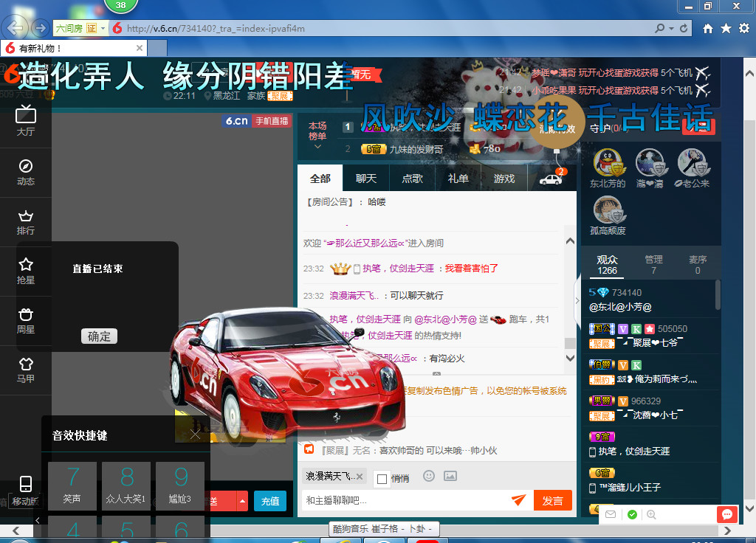Click the browser forward arrow button
Screen dimensions: 756x543
click(x=41, y=28)
